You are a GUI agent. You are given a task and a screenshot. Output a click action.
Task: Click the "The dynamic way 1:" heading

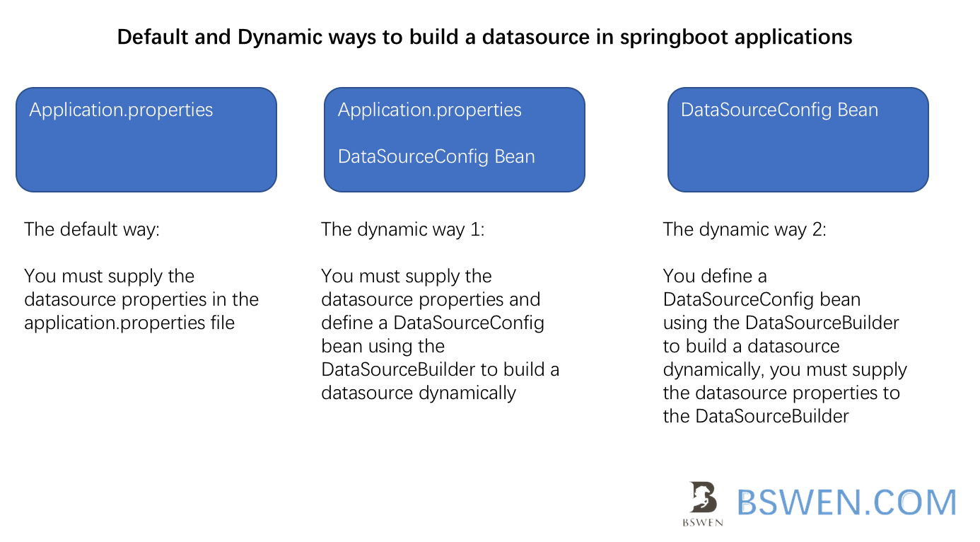pos(403,229)
